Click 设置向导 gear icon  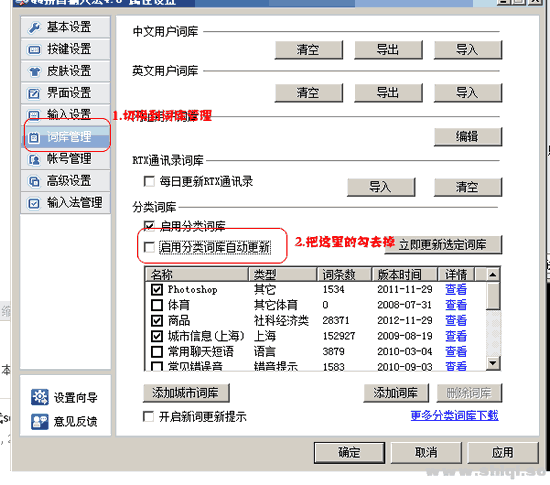click(x=40, y=397)
